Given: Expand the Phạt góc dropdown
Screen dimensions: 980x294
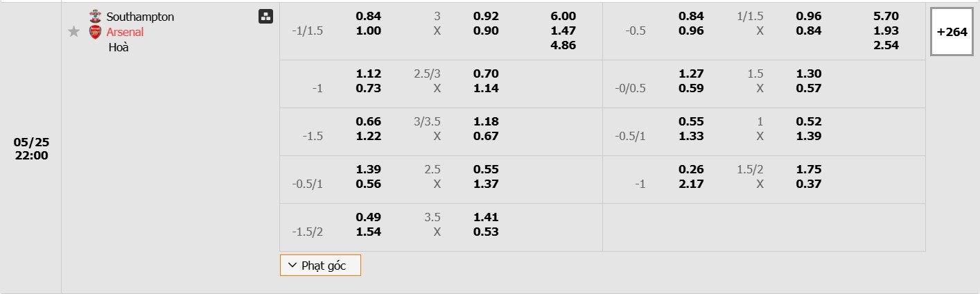Looking at the screenshot, I should 320,266.
